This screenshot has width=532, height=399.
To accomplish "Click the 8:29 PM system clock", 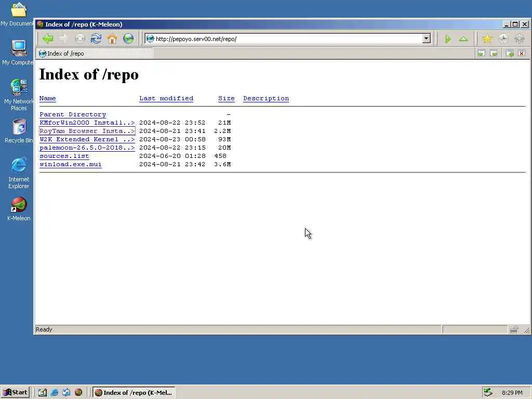I will (512, 393).
